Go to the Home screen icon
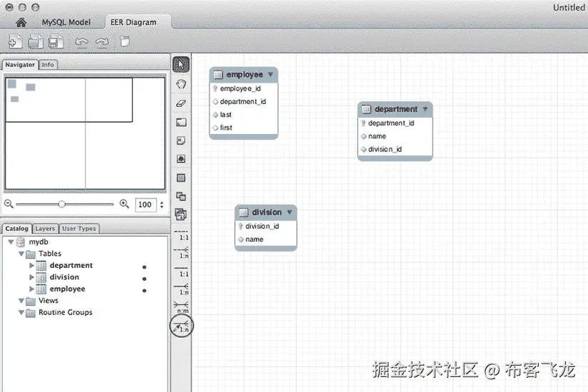The image size is (588, 392). pos(21,23)
